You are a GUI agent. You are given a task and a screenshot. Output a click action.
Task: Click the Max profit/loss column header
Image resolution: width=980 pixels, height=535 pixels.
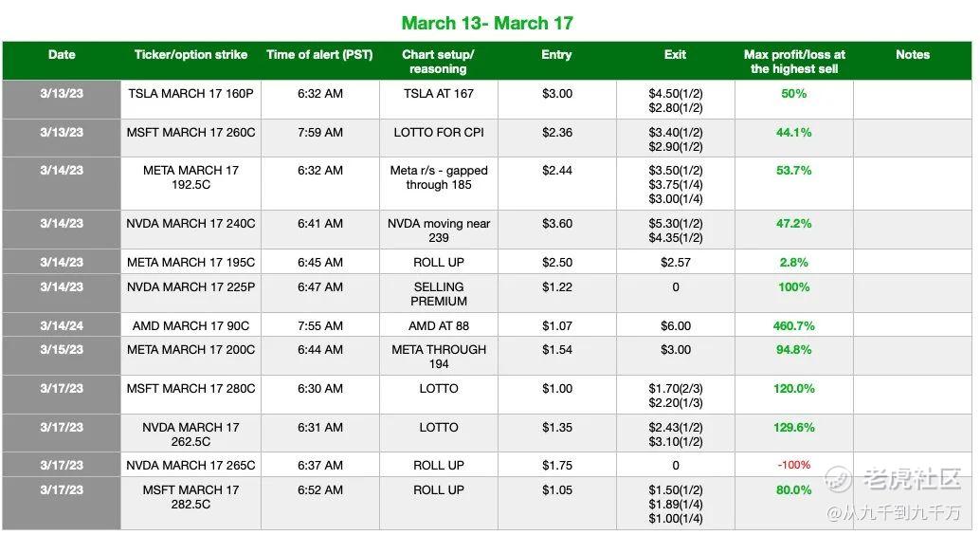pyautogui.click(x=794, y=62)
